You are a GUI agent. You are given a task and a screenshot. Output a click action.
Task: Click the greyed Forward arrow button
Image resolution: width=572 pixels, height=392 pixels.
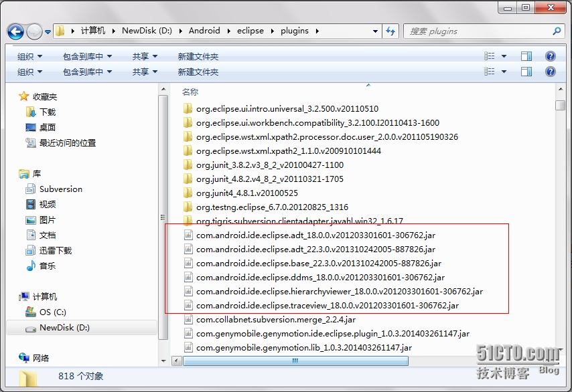35,31
